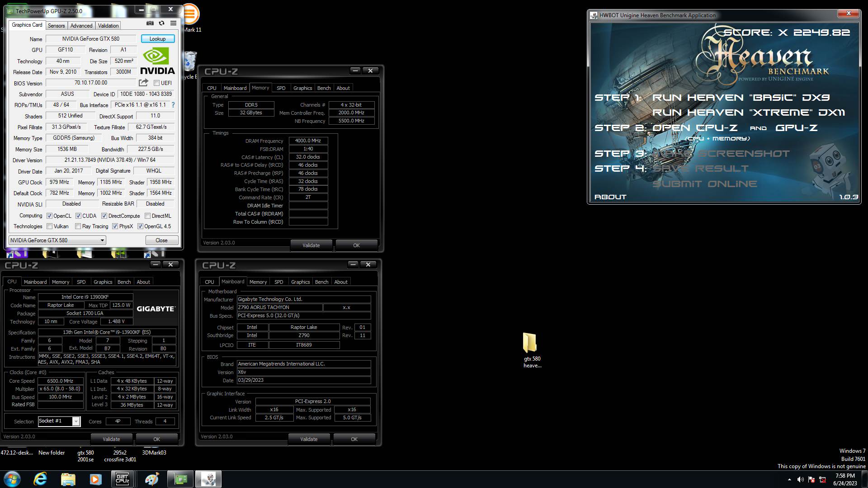Screen dimensions: 868x488
Task: Click Validate in CPU-Z Gigabyte-logo window
Action: click(111, 439)
